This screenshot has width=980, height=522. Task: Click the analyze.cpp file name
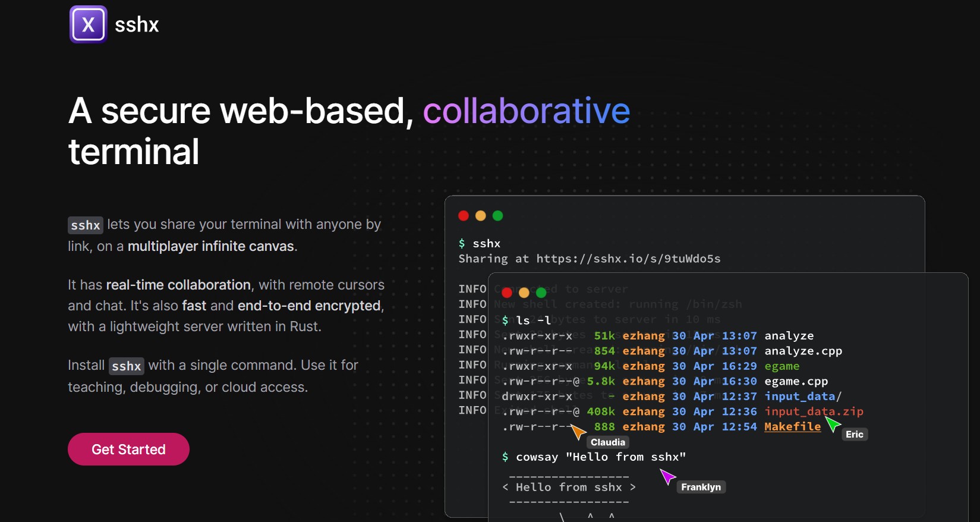(803, 351)
